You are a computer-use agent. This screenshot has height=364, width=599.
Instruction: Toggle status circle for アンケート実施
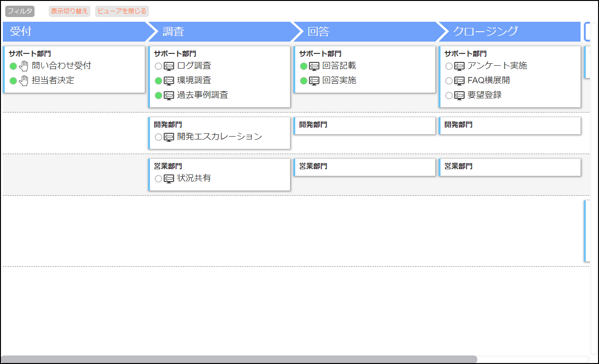coord(449,66)
